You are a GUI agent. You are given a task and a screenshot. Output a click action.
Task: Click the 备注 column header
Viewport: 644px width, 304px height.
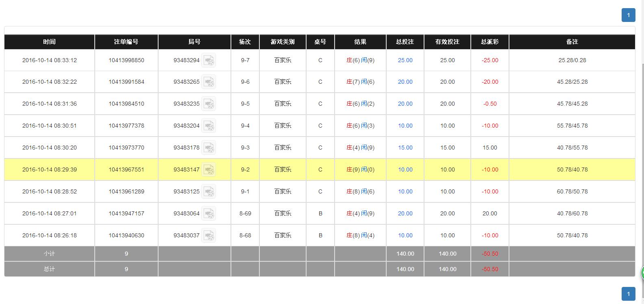(x=572, y=42)
